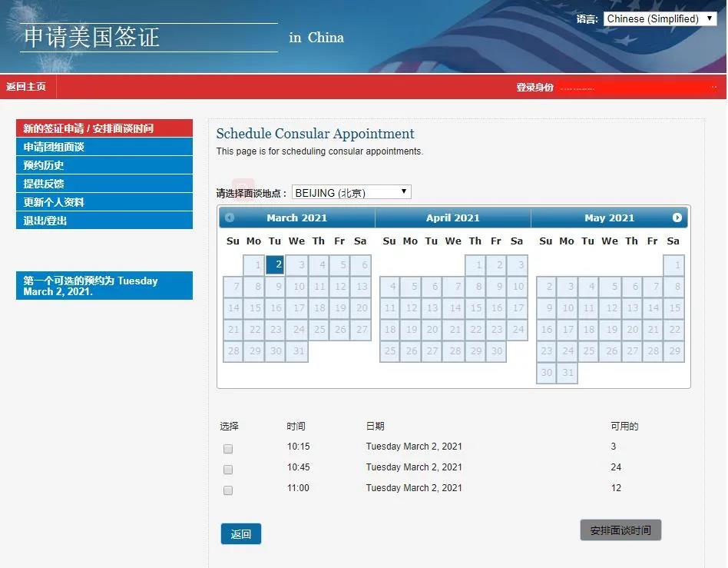Open 更新个人资料 profile update
Viewport: 728px width, 568px height.
click(x=104, y=202)
